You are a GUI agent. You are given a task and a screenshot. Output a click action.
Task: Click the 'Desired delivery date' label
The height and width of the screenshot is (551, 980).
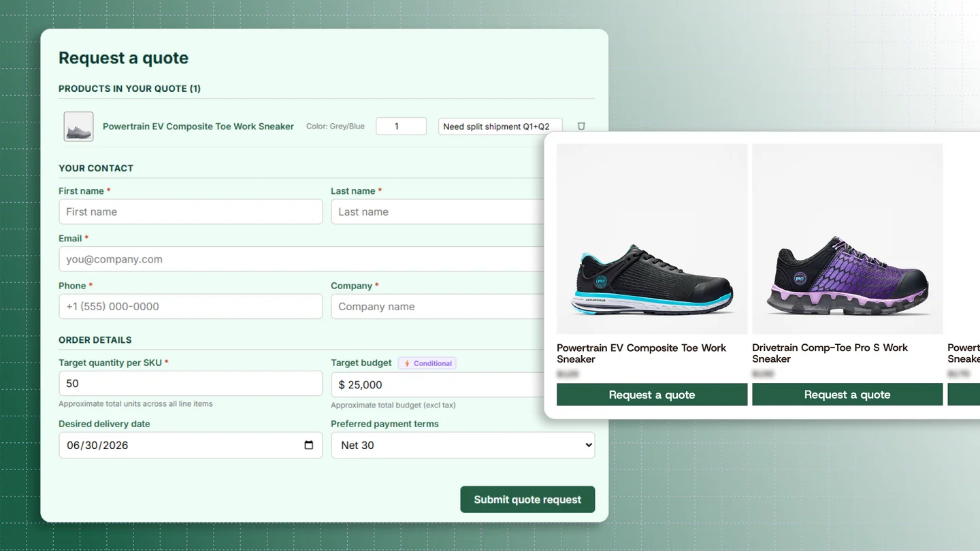point(104,424)
